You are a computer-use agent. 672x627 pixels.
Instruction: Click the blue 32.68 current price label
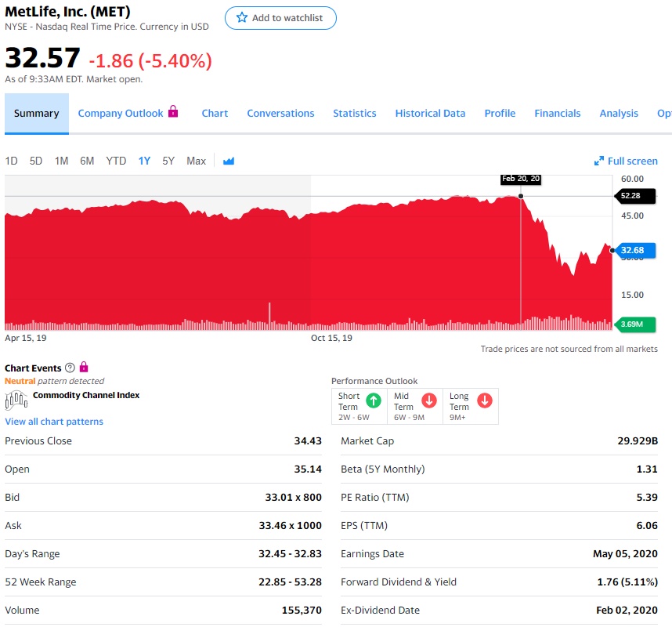pos(635,250)
